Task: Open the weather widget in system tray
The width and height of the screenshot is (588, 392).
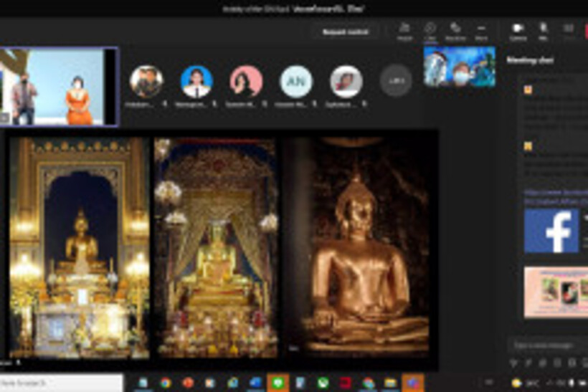Action: click(x=525, y=383)
